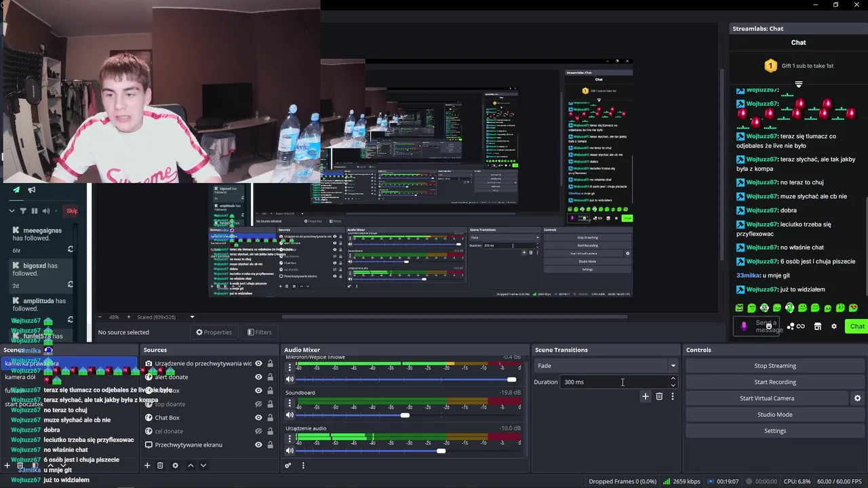The height and width of the screenshot is (488, 868).
Task: Open the Fade transition dropdown
Action: click(606, 366)
